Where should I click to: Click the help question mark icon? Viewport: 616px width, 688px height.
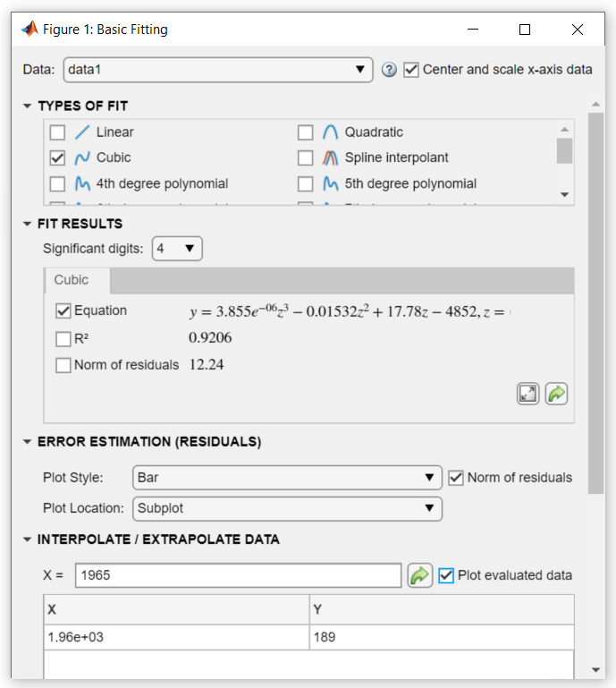389,70
